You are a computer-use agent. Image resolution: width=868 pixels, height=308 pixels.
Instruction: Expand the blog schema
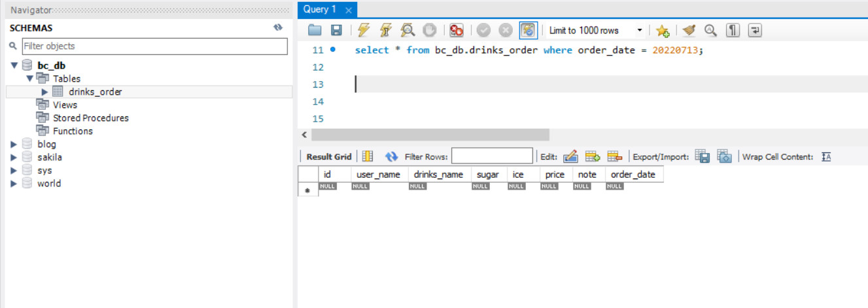(14, 144)
